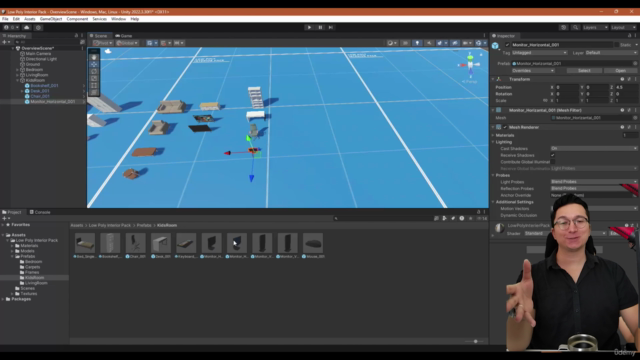
Task: Collapse the KidsRoom object in Hierarchy
Action: (17, 80)
